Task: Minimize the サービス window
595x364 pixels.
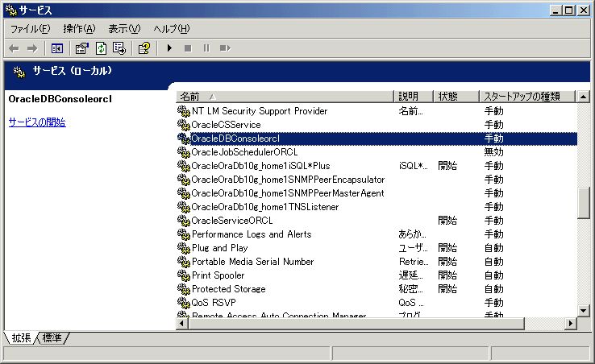Action: point(555,10)
